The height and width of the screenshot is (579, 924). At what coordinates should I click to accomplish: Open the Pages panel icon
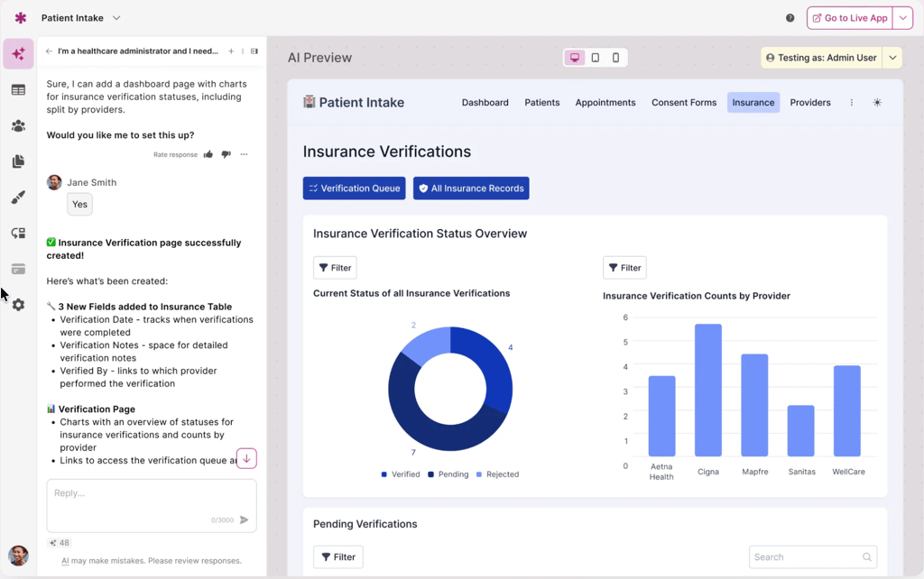(18, 161)
